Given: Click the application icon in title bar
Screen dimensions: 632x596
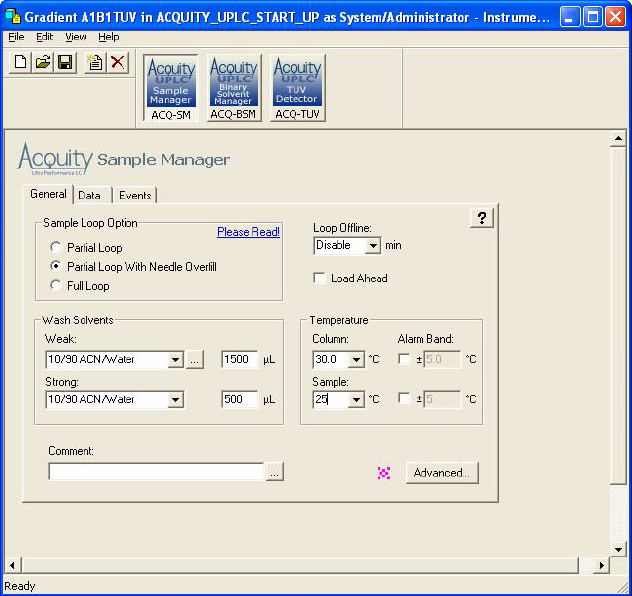Looking at the screenshot, I should 12,17.
